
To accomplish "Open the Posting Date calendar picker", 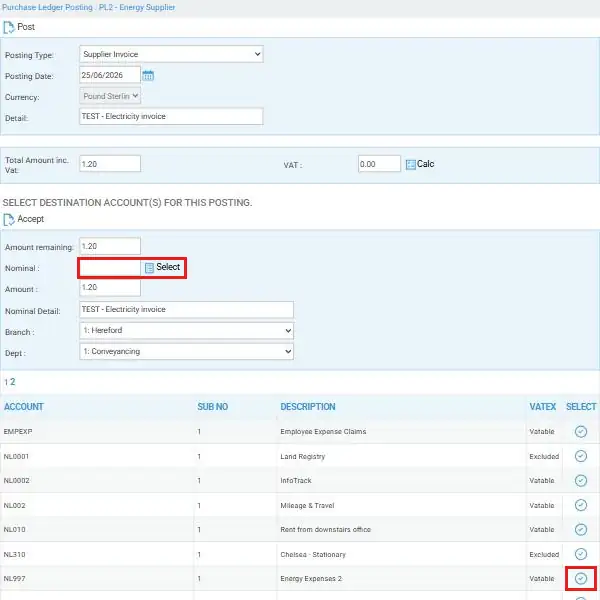I will tap(148, 75).
